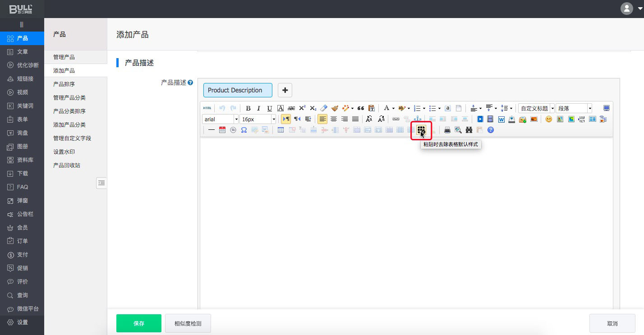
Task: Toggle italic text formatting
Action: 259,108
